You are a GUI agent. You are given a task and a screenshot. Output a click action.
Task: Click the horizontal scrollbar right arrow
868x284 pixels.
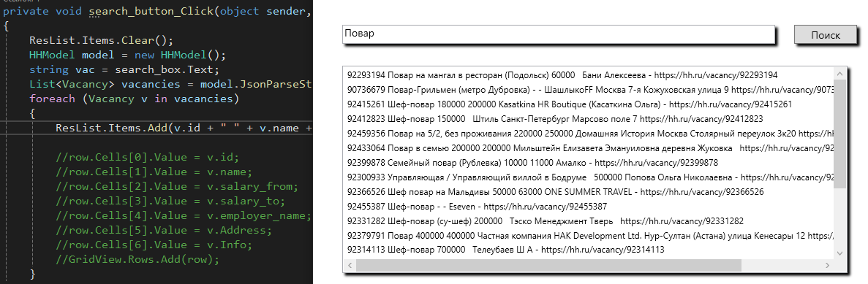click(x=828, y=265)
